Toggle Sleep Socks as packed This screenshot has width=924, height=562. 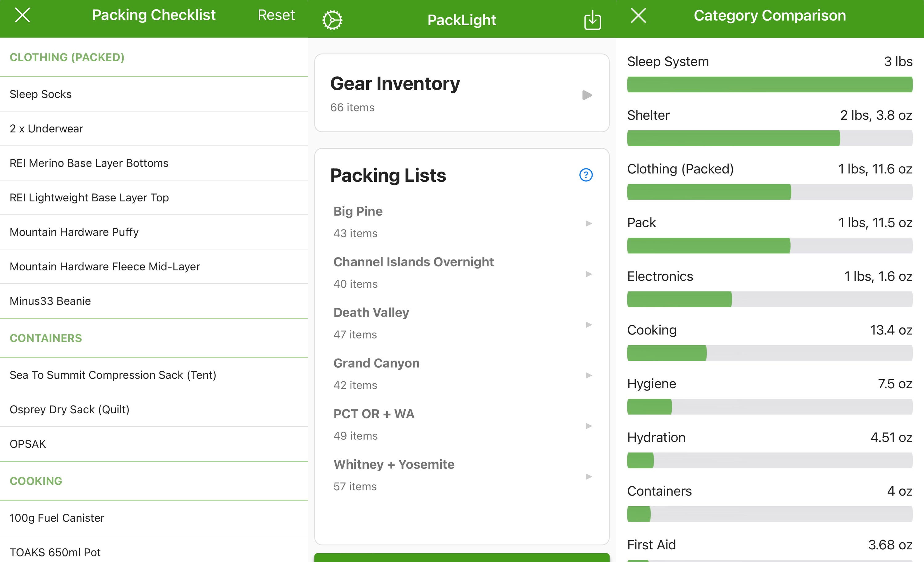(x=40, y=94)
